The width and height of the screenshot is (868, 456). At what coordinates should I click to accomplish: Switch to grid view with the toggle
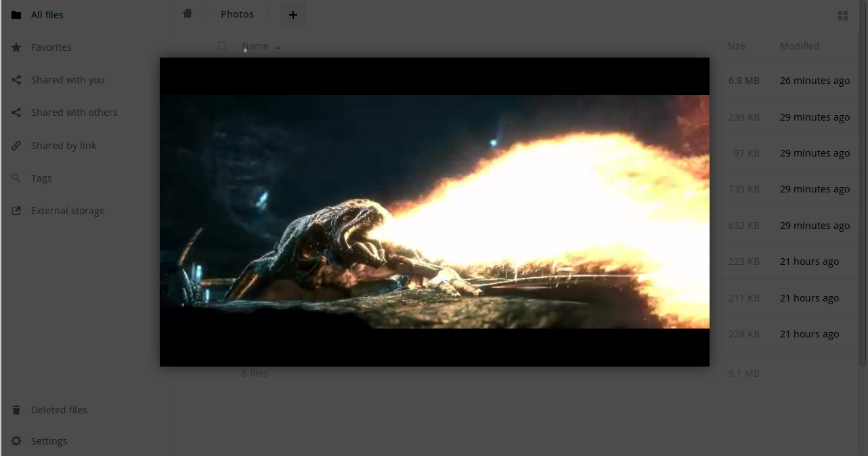843,16
